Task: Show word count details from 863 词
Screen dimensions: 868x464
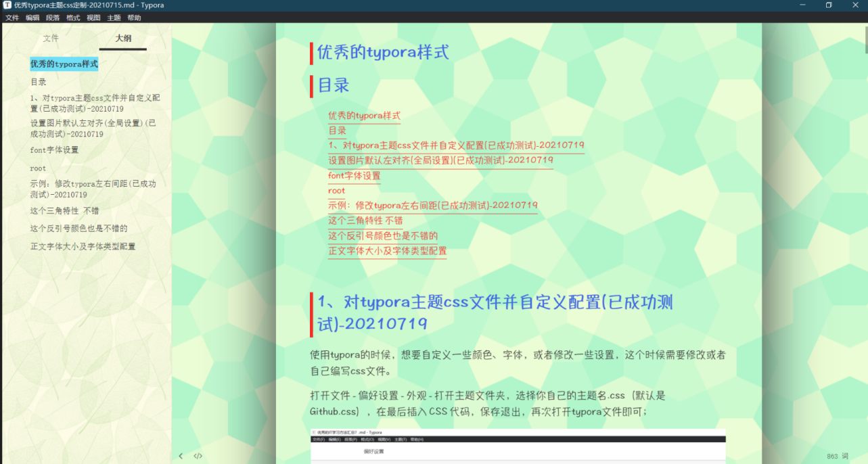Action: pyautogui.click(x=838, y=457)
